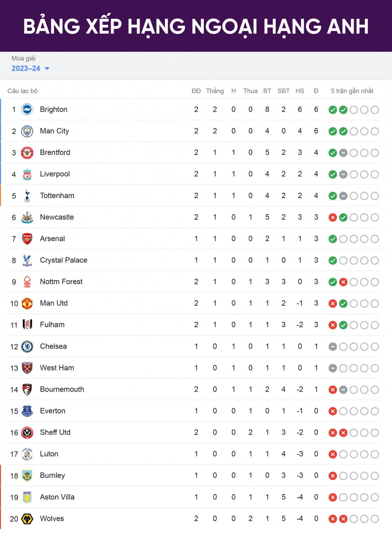The height and width of the screenshot is (537, 392).
Task: Open the Aston Villa team link
Action: 57,497
